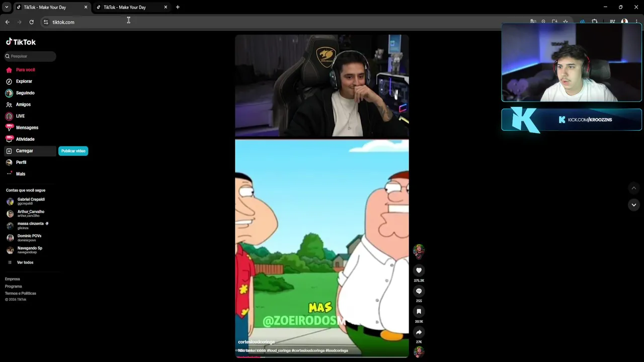Screen dimensions: 644x362
Task: Click the video progress bar
Action: pyautogui.click(x=322, y=356)
